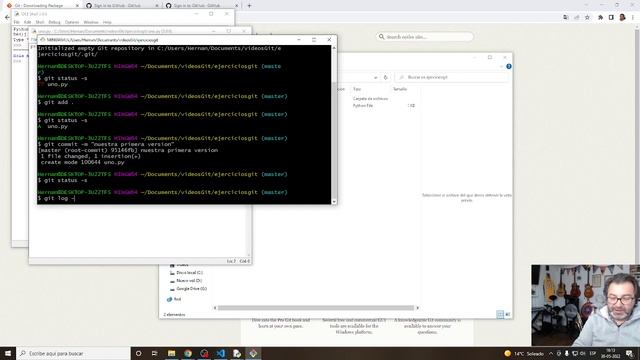The width and height of the screenshot is (640, 360).
Task: Click the 'git add .' command line in terminal
Action: pos(56,102)
